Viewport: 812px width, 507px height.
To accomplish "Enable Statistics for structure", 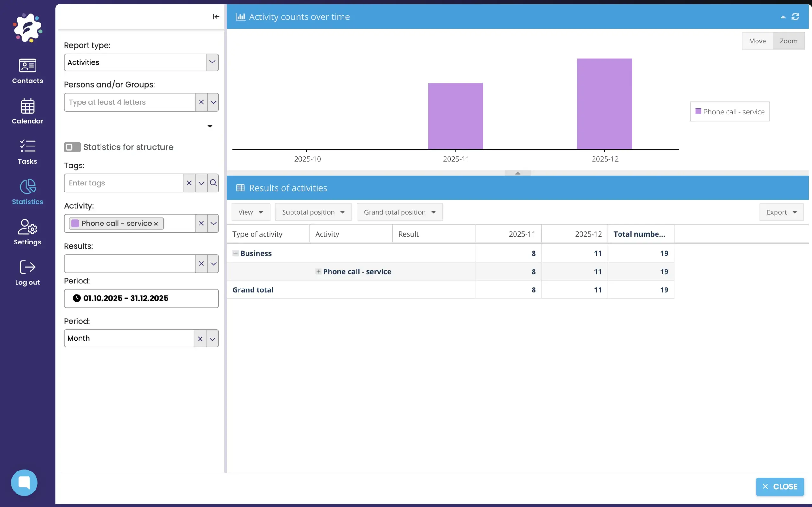I will click(72, 147).
